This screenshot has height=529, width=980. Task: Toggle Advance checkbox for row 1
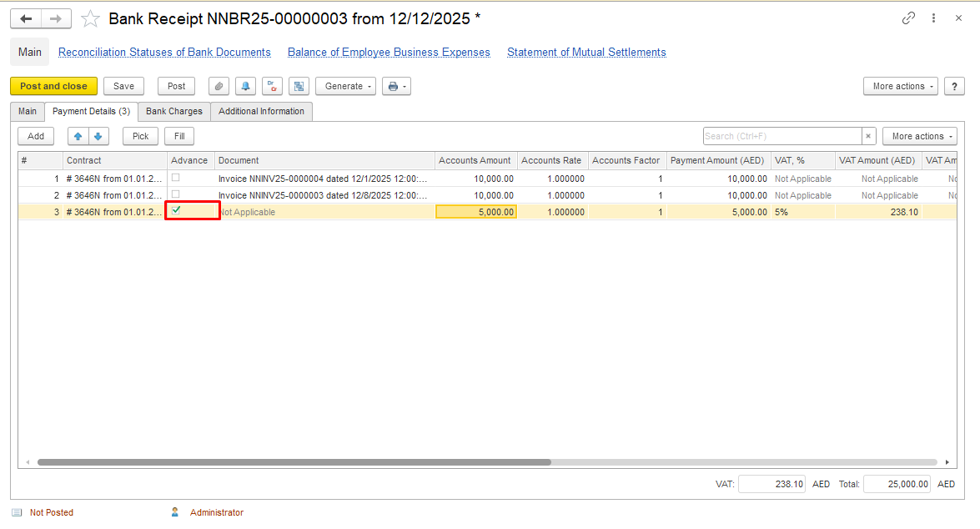tap(176, 178)
